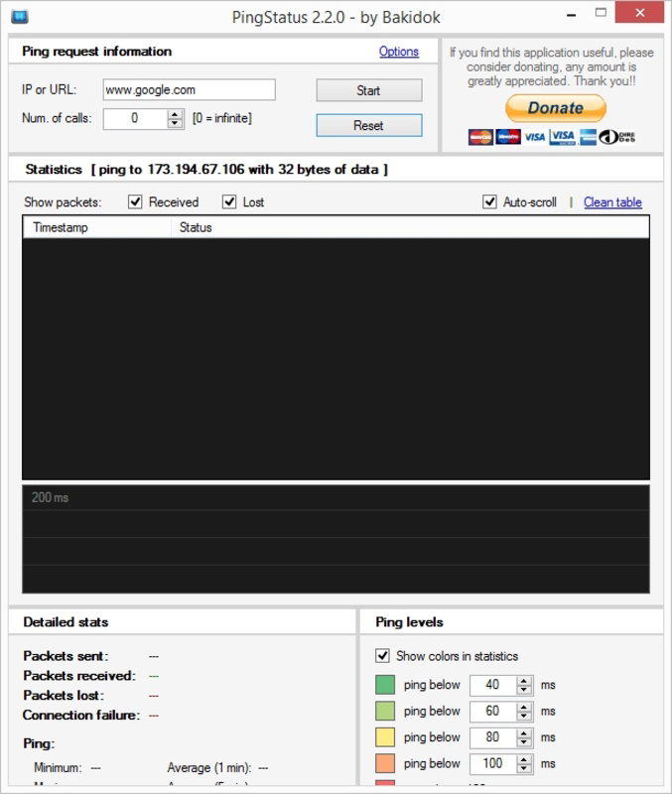Click the MasterCard payment icon
The height and width of the screenshot is (794, 672).
pos(480,137)
